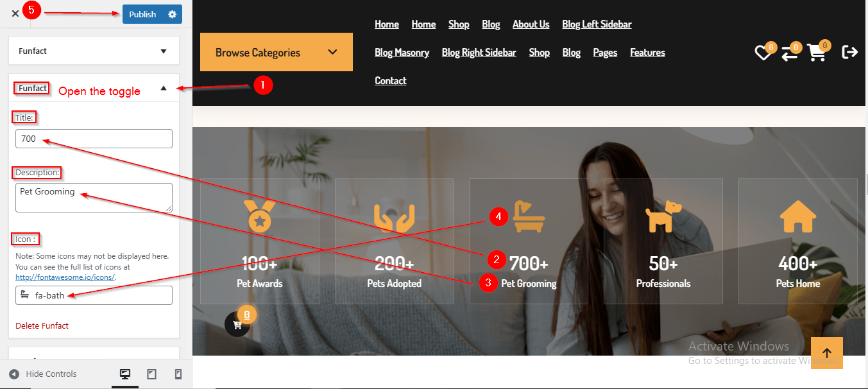Open the About Us menu item
The width and height of the screenshot is (868, 389).
coord(531,24)
